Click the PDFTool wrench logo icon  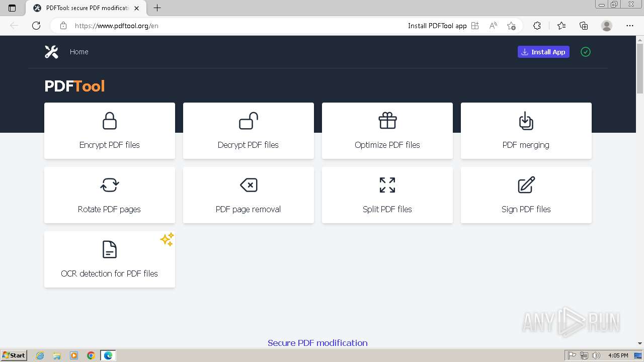pyautogui.click(x=51, y=52)
